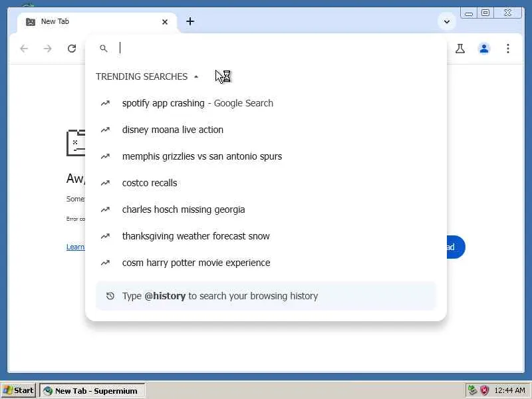Open the Chrome Labs flask icon
Image resolution: width=532 pixels, height=399 pixels.
[460, 49]
